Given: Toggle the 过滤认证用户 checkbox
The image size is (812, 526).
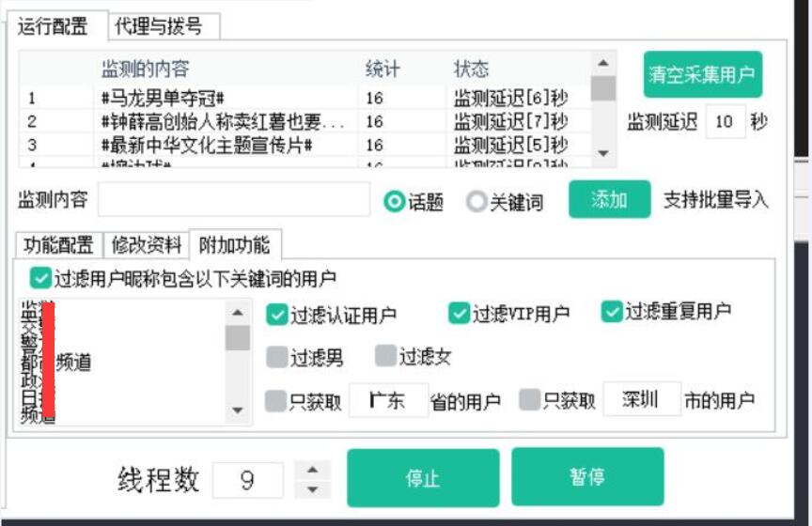Looking at the screenshot, I should coord(276,315).
